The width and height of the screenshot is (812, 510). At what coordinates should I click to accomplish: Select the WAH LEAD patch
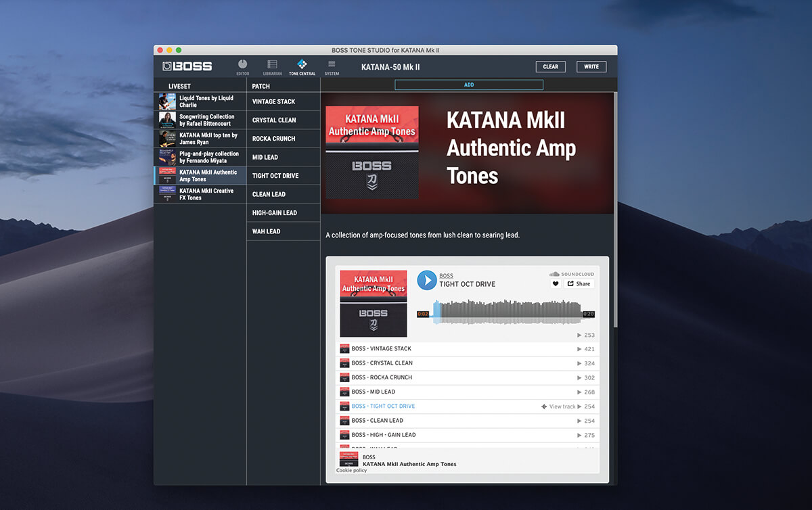(x=284, y=231)
